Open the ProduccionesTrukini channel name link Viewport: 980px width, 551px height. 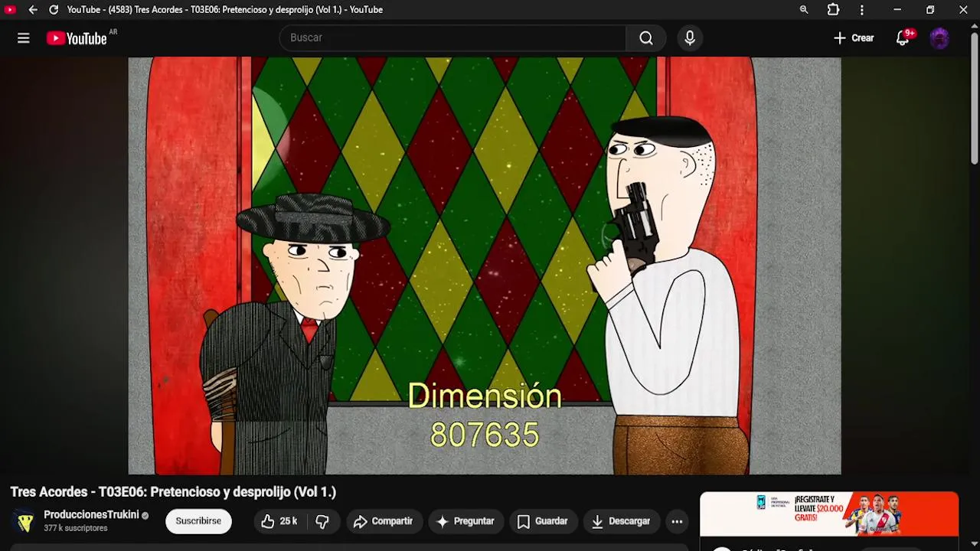click(91, 515)
